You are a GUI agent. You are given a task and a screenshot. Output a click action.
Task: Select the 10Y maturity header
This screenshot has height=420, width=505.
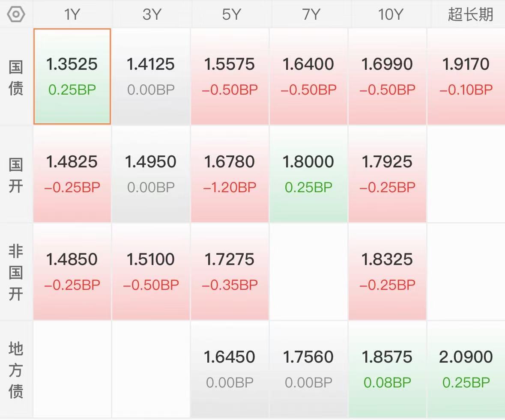pos(390,15)
